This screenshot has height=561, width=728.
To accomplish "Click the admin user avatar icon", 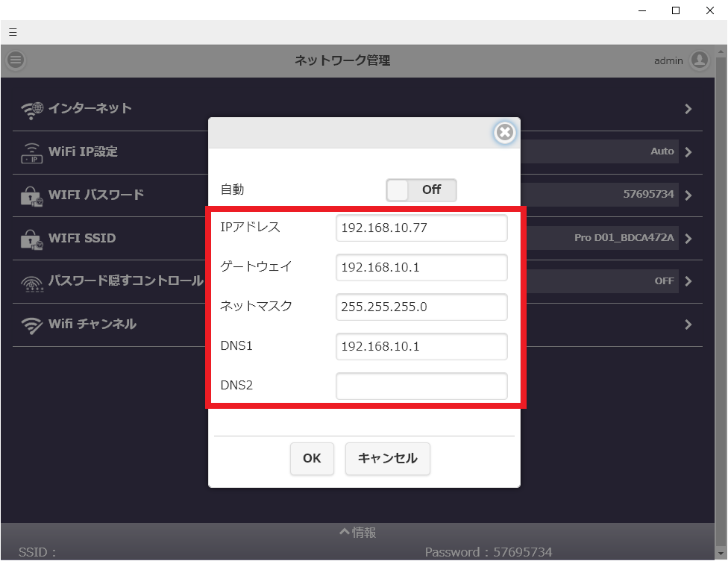I will click(699, 60).
